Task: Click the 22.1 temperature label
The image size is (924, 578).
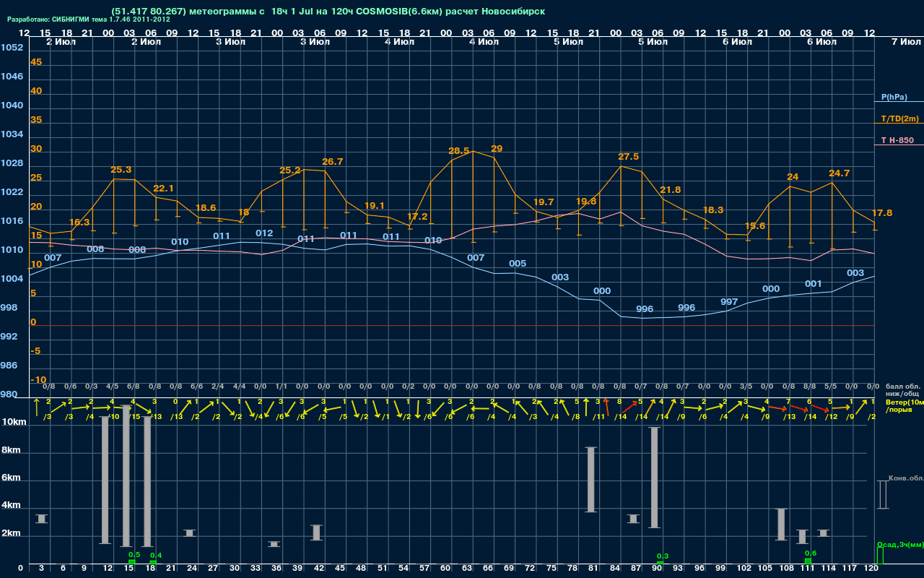Action: (164, 189)
